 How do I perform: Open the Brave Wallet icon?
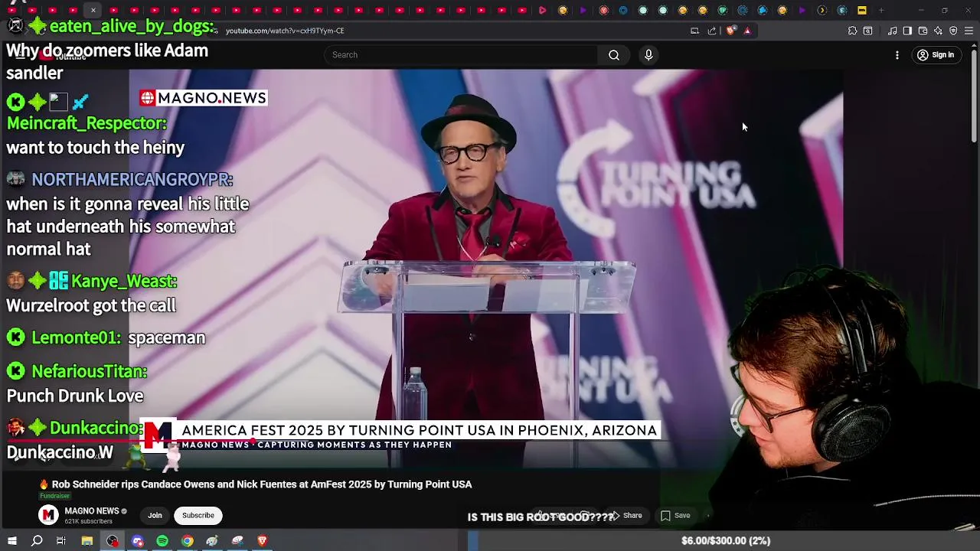(x=923, y=31)
